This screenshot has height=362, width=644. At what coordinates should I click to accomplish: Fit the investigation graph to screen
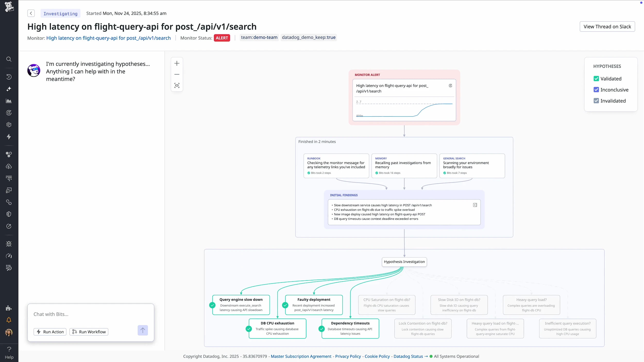[177, 85]
